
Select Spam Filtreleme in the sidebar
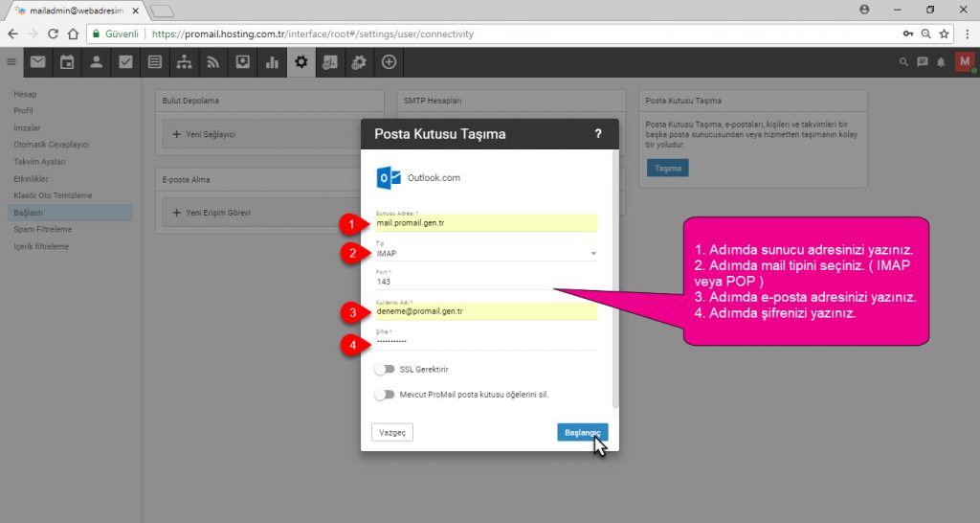[x=42, y=230]
